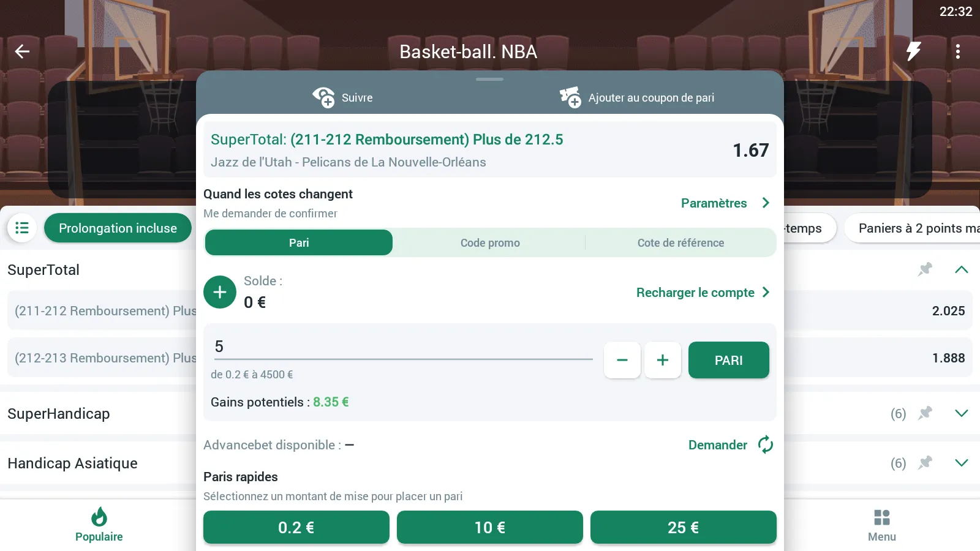This screenshot has height=551, width=980.
Task: Click the Advancebet refresh icon
Action: tap(766, 444)
